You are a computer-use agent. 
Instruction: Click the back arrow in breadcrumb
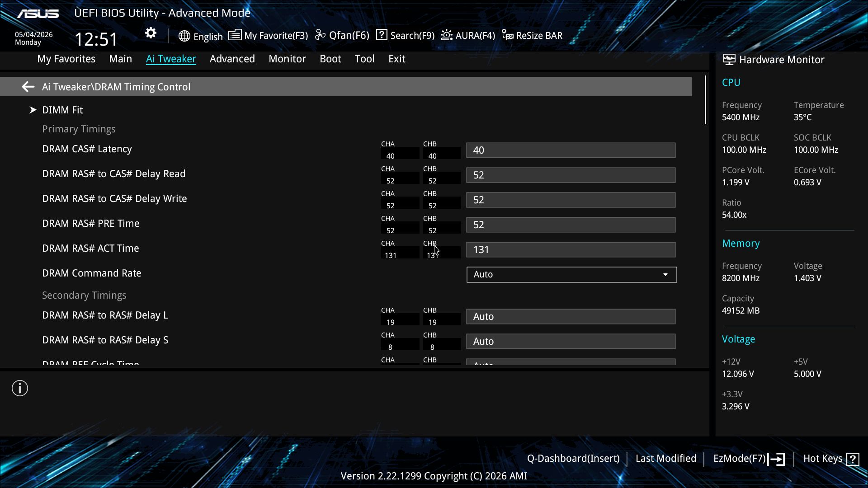pyautogui.click(x=28, y=87)
